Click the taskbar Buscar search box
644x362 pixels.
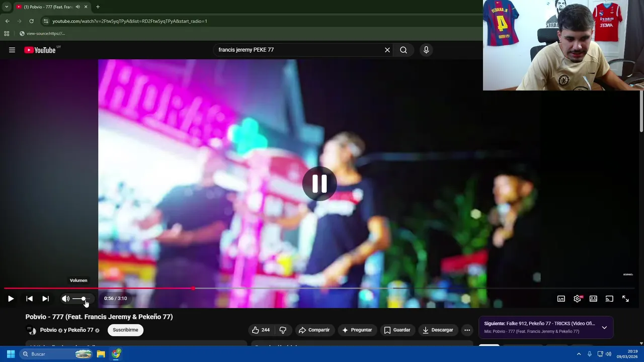coord(56,354)
